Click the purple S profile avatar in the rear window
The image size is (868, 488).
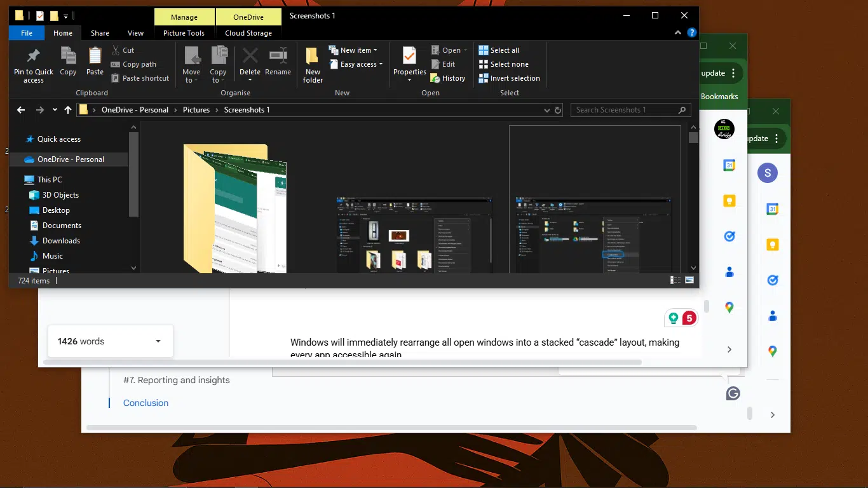(x=768, y=173)
